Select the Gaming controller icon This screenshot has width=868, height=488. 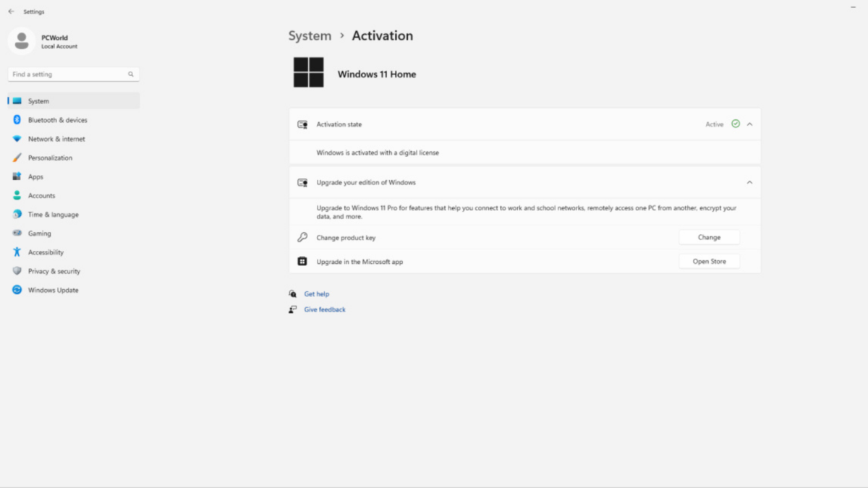click(x=17, y=233)
